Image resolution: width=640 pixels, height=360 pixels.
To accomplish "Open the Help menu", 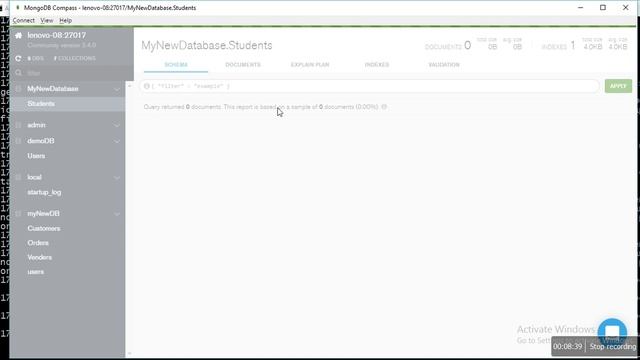I will pos(65,20).
